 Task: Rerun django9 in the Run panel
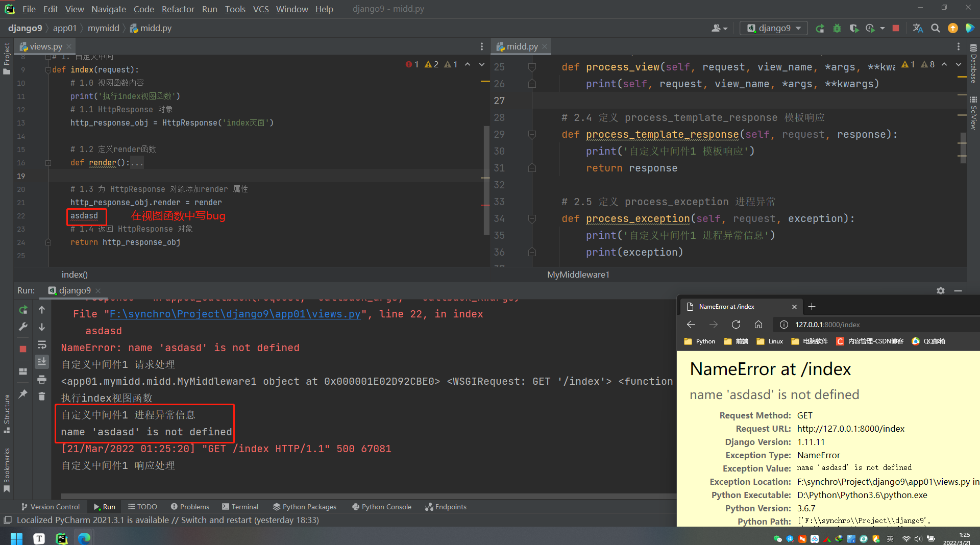(x=23, y=310)
